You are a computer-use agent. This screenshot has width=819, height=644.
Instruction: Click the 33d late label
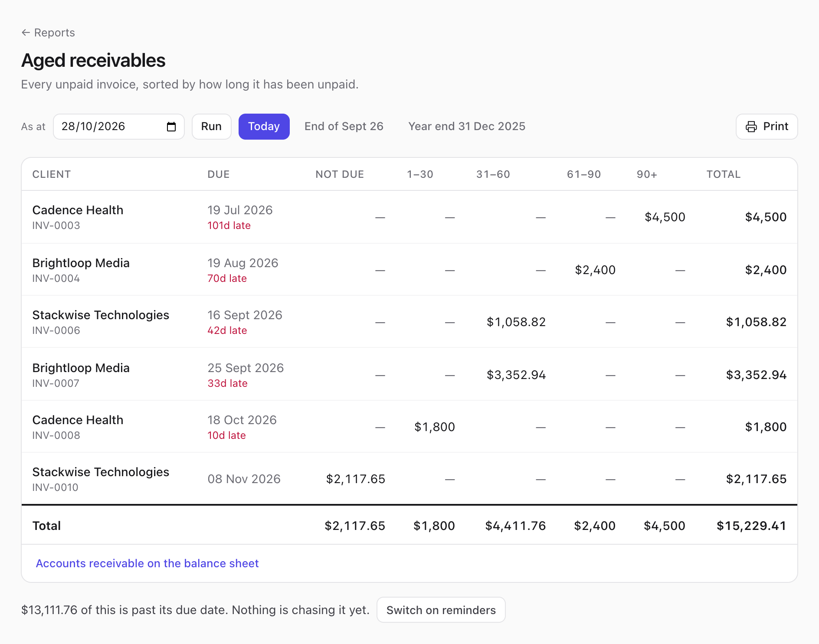[x=228, y=383]
